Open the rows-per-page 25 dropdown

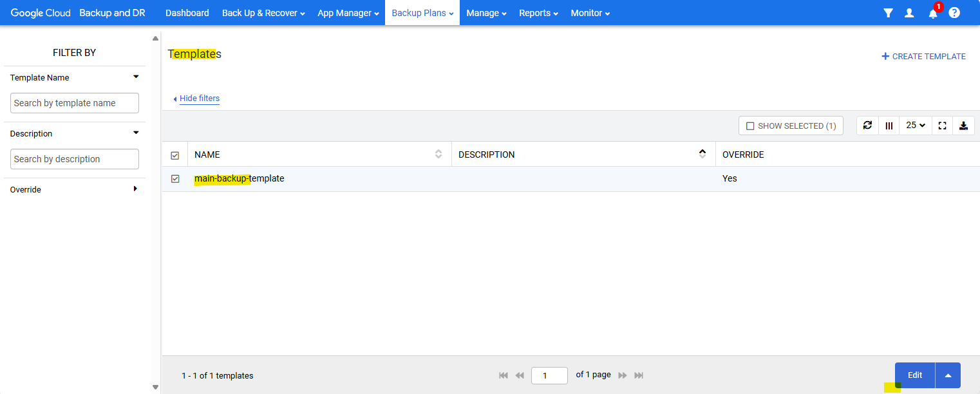[x=916, y=126]
